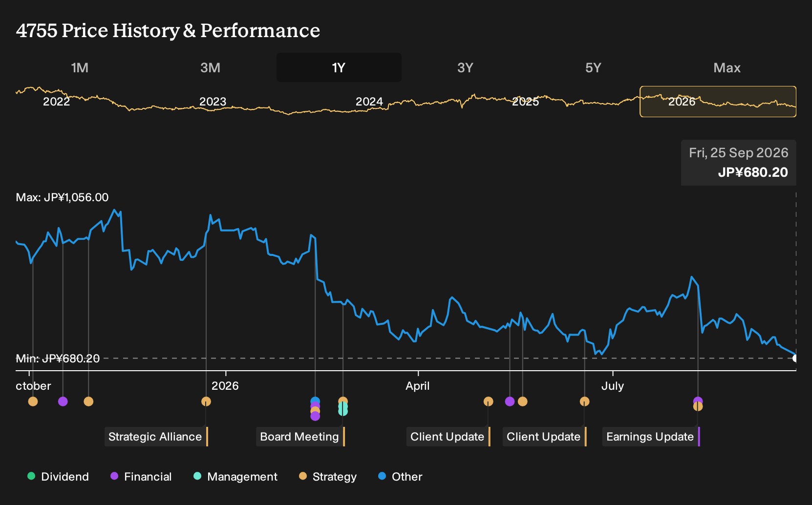This screenshot has height=505, width=812.
Task: Click the orange dot directly above the teal Management dots
Action: 343,401
